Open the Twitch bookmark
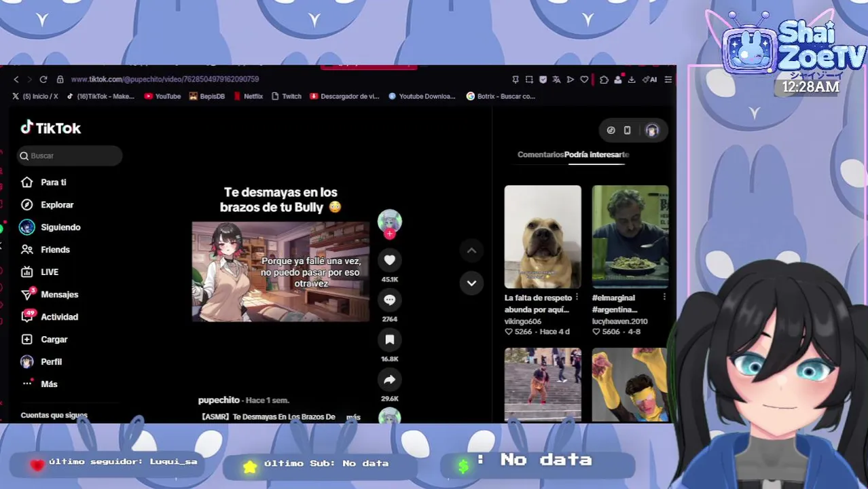This screenshot has width=868, height=489. 286,96
